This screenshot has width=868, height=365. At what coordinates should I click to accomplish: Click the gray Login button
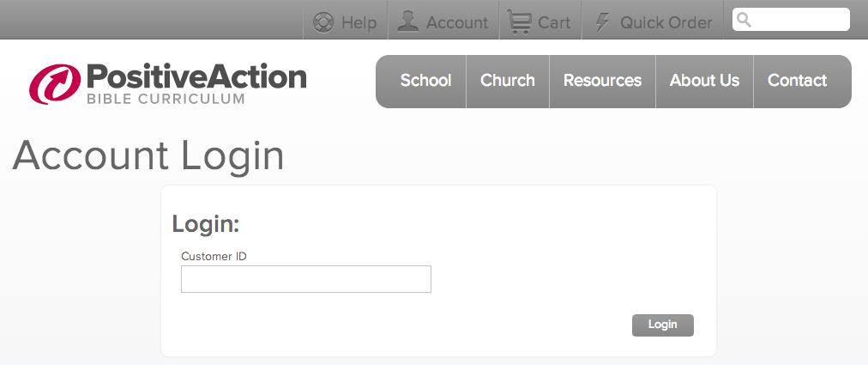pyautogui.click(x=663, y=325)
